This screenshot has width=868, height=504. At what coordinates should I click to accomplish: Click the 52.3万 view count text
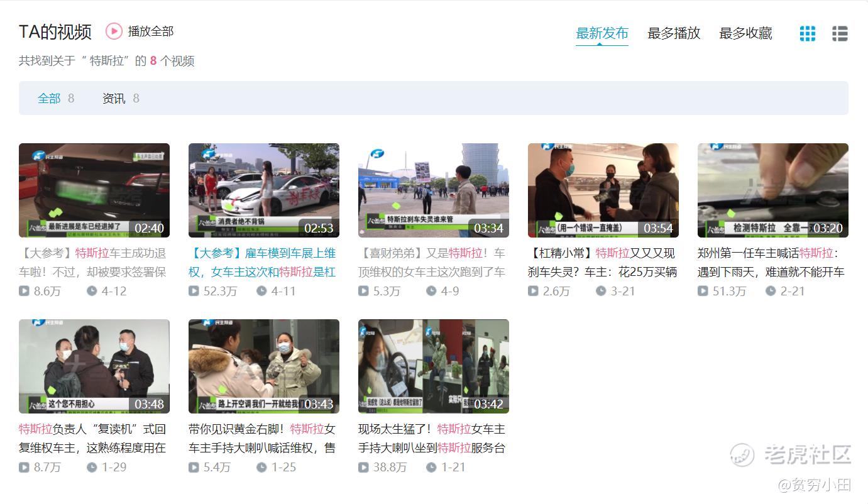[221, 291]
